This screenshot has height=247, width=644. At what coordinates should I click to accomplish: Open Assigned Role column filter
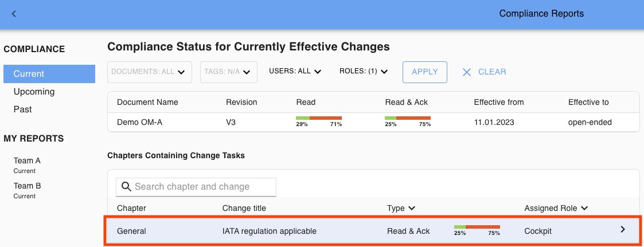point(584,209)
